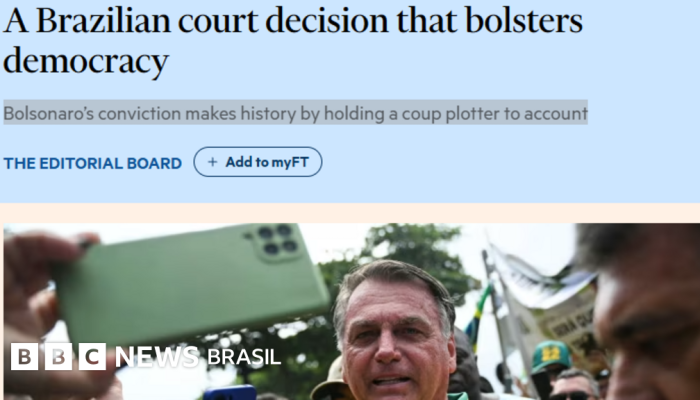The image size is (700, 400).
Task: Click the camera lenses on the green phone
Action: click(x=277, y=239)
